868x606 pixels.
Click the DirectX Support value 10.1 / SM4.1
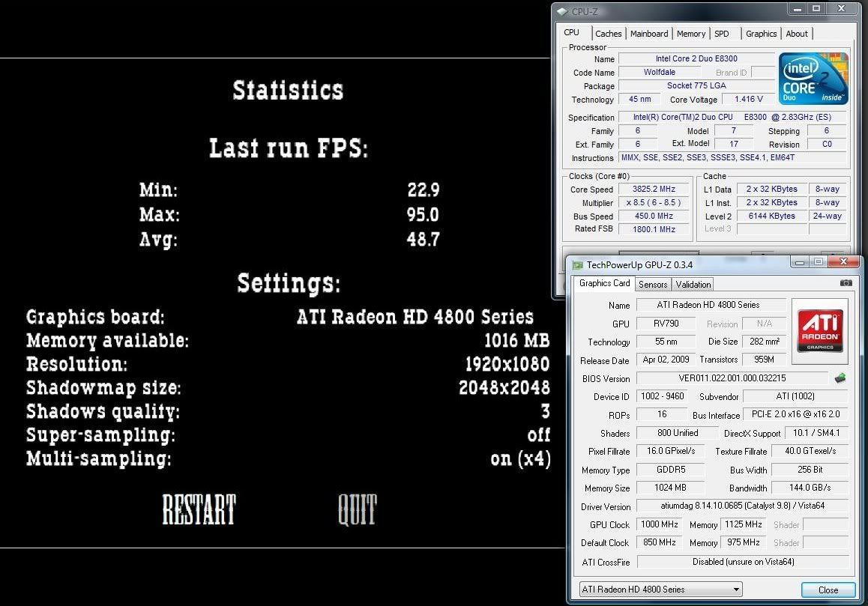click(816, 433)
